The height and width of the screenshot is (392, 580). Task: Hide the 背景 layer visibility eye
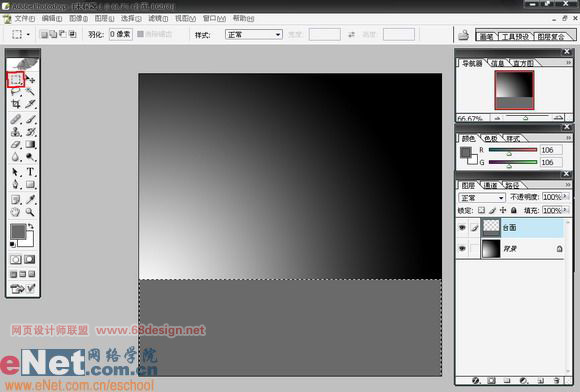pos(462,249)
